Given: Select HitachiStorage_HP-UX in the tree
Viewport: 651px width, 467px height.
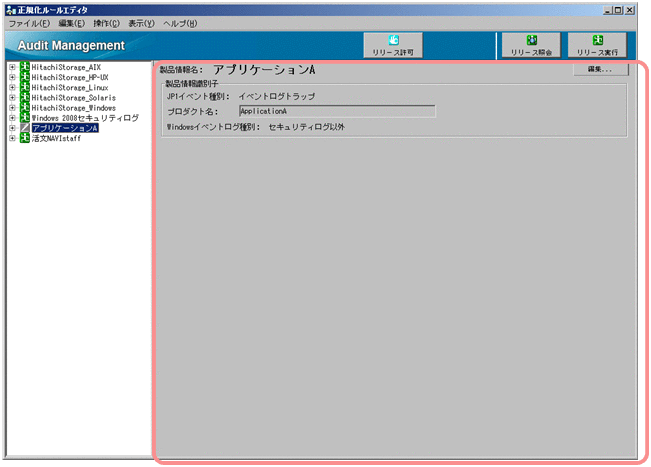Looking at the screenshot, I should (70, 77).
